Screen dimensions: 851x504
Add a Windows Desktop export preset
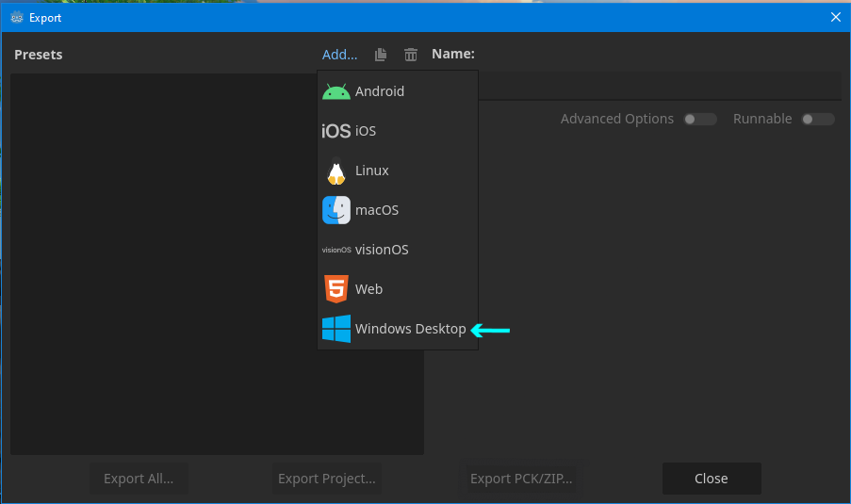pyautogui.click(x=398, y=329)
